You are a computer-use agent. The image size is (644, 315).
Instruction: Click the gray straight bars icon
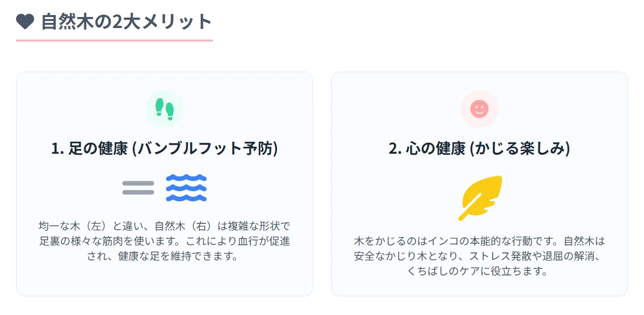click(138, 188)
